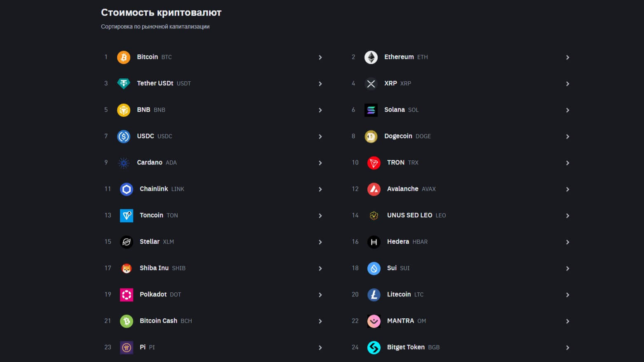Viewport: 644px width, 362px height.
Task: Click the Solana logo icon
Action: coord(371,110)
